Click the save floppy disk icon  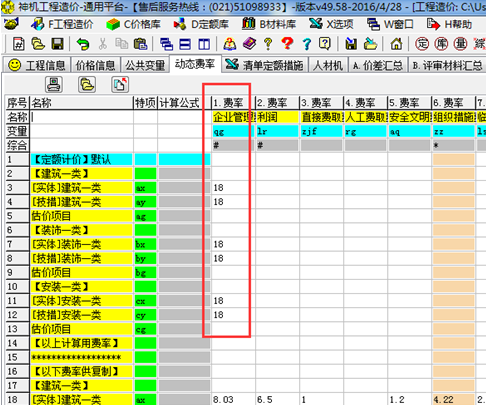click(x=57, y=44)
